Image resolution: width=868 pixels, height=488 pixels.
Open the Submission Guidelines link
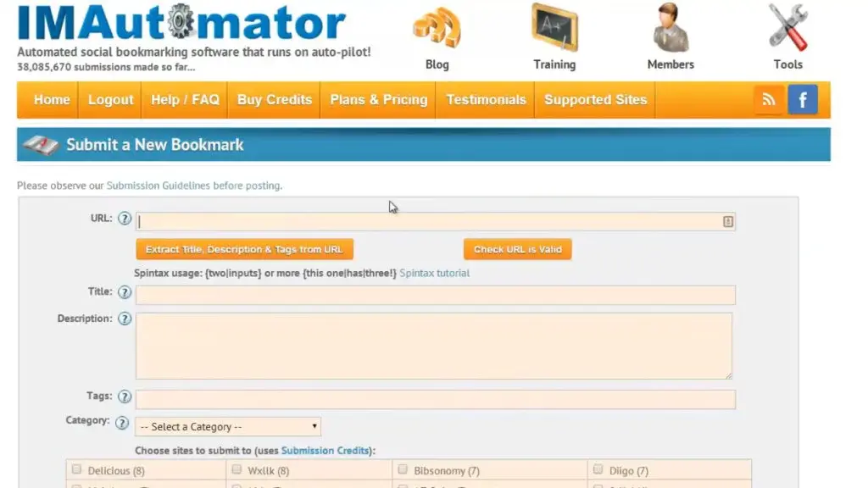tap(159, 186)
